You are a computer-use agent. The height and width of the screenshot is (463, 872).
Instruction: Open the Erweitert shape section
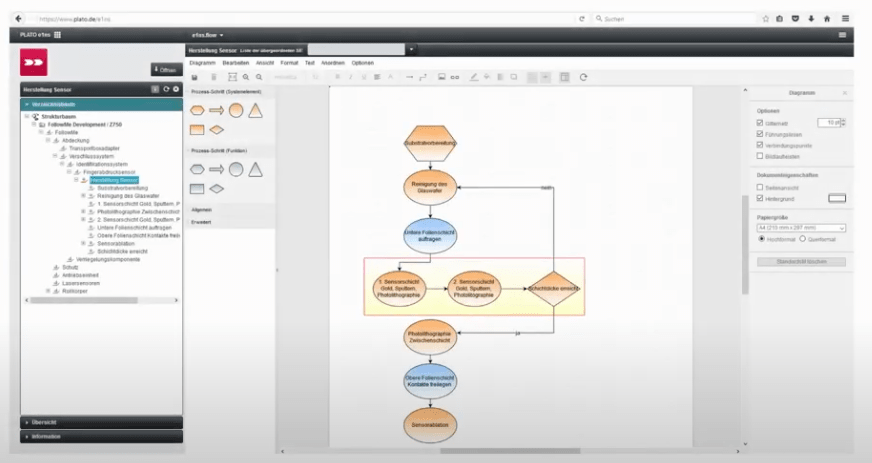point(201,222)
